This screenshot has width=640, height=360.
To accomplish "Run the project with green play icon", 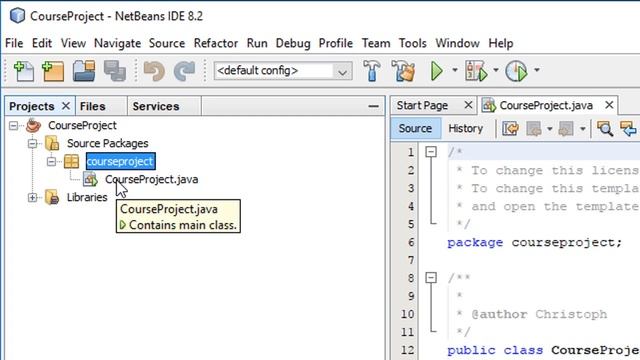I will click(437, 71).
